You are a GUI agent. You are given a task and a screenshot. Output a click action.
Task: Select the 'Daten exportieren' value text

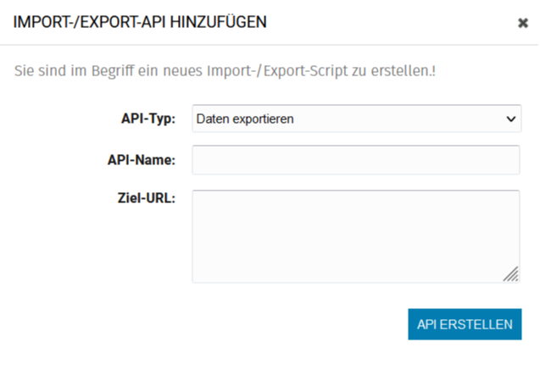coord(245,119)
